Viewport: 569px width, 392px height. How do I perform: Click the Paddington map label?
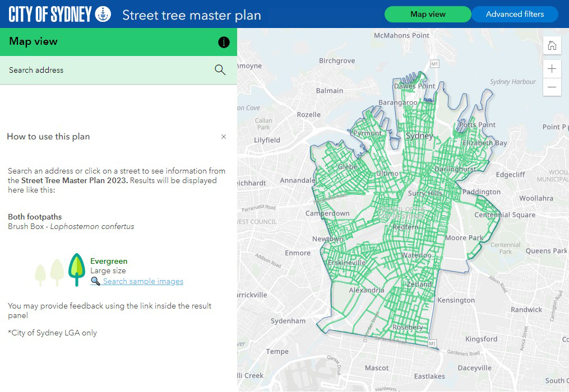pyautogui.click(x=481, y=192)
